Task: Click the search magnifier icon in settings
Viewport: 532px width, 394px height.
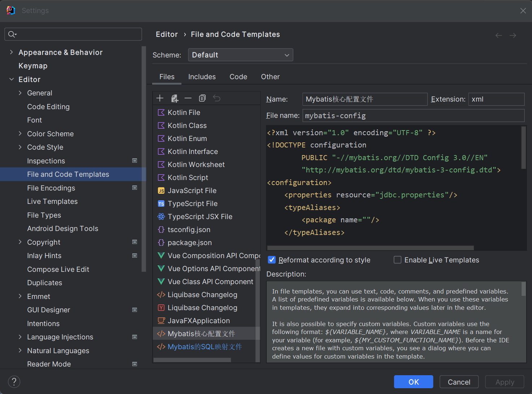Action: click(12, 34)
